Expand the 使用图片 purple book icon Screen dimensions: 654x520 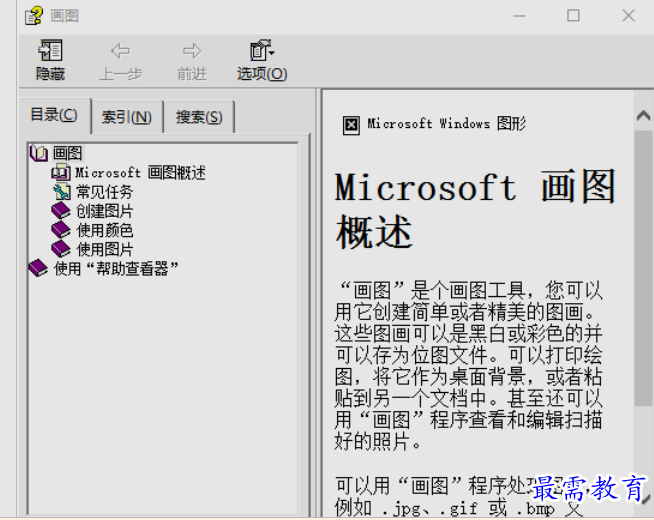(61, 249)
